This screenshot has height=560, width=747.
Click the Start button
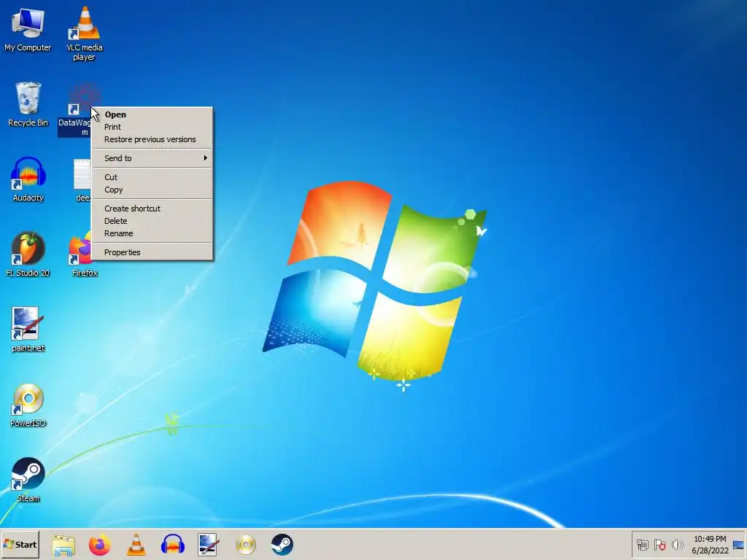point(20,544)
